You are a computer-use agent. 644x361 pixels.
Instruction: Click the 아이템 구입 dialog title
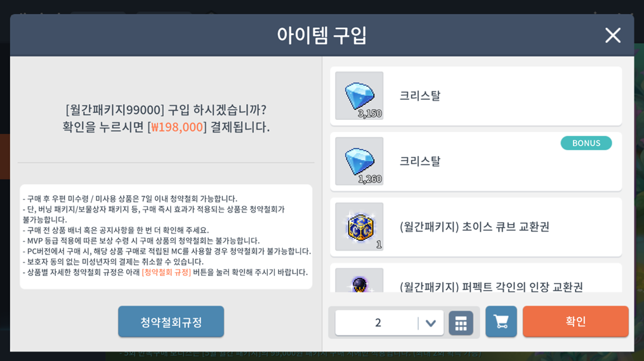(x=322, y=36)
